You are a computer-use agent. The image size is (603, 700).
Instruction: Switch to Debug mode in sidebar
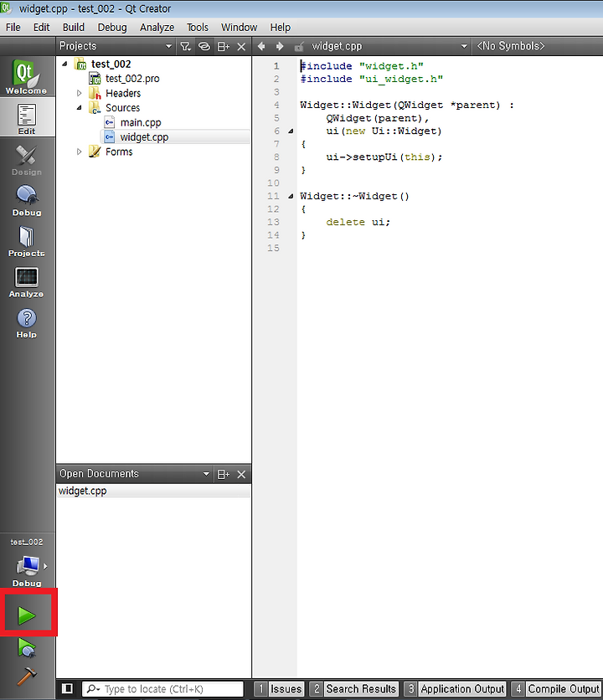point(26,200)
